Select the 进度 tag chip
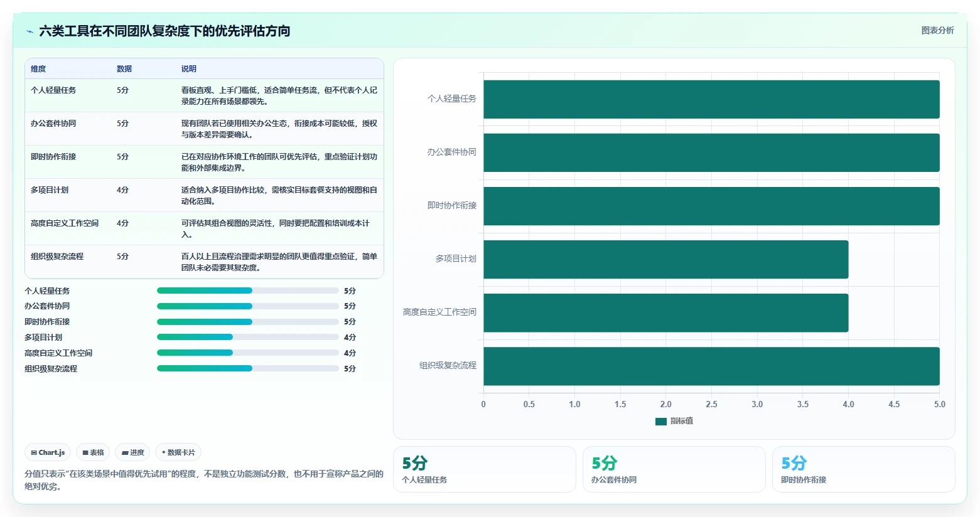This screenshot has height=517, width=980. (132, 452)
